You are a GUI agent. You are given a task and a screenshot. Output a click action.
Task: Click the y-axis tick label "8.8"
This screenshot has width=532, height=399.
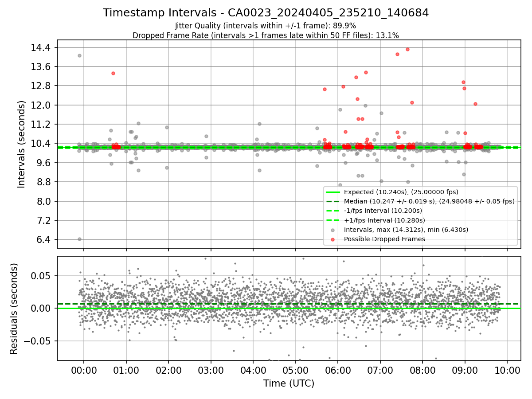pos(43,182)
